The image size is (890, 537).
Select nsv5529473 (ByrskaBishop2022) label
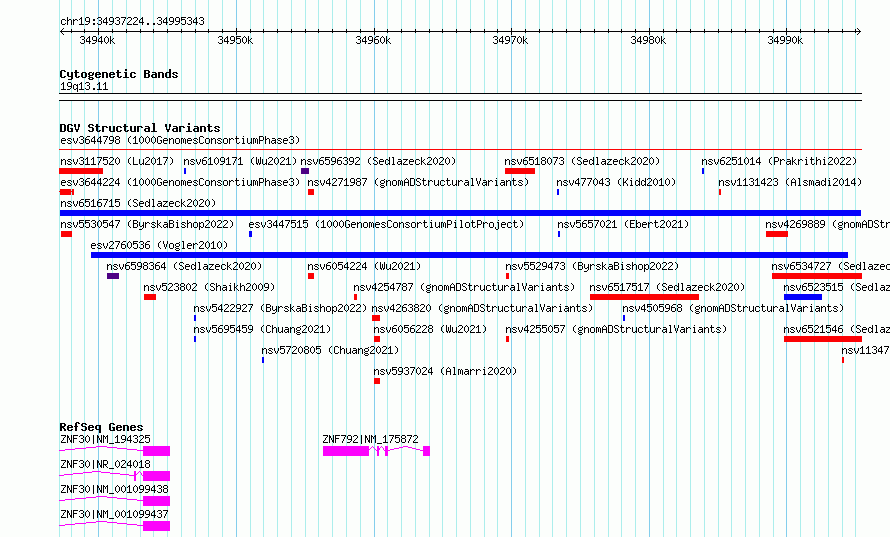pyautogui.click(x=592, y=266)
